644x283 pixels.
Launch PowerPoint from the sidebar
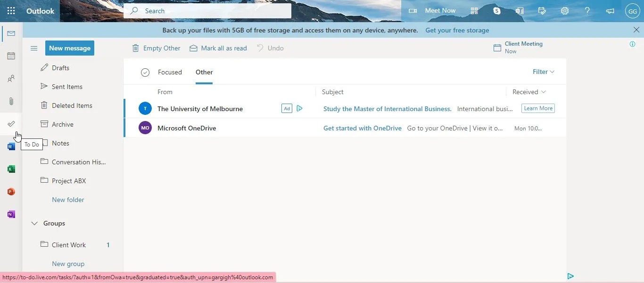click(11, 192)
